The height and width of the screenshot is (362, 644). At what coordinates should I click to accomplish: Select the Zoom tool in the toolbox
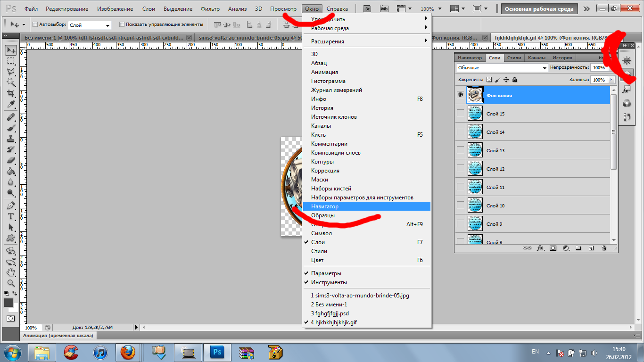coord(11,283)
